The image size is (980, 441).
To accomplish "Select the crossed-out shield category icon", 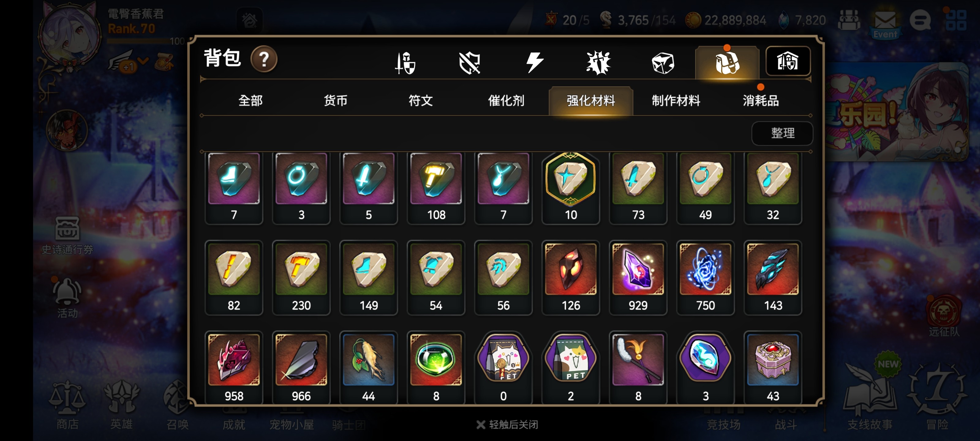I will coord(469,62).
